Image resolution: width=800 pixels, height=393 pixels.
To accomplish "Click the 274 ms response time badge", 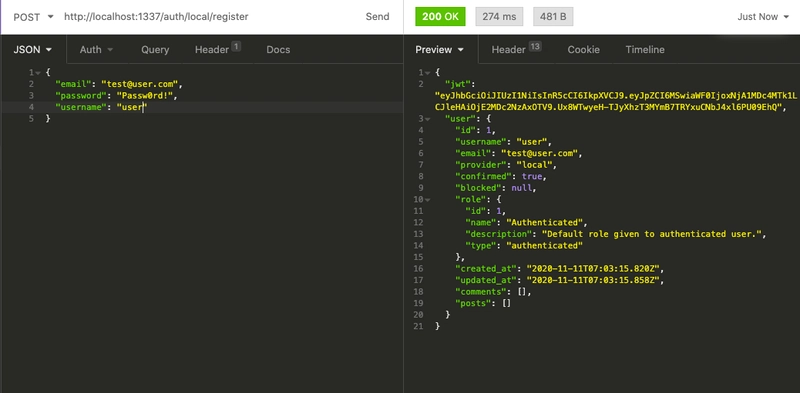I will pyautogui.click(x=499, y=16).
